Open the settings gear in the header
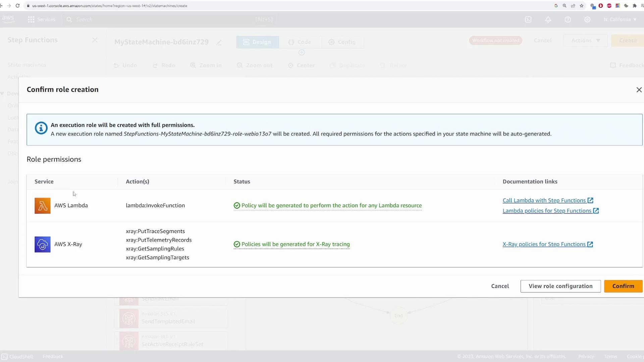The image size is (644, 362). pos(587,19)
